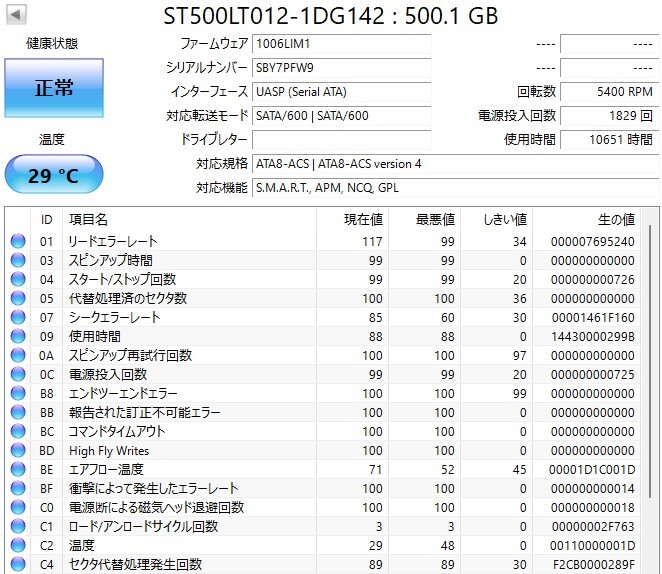Select the シークエラーレート row name
The height and width of the screenshot is (574, 662).
(115, 317)
